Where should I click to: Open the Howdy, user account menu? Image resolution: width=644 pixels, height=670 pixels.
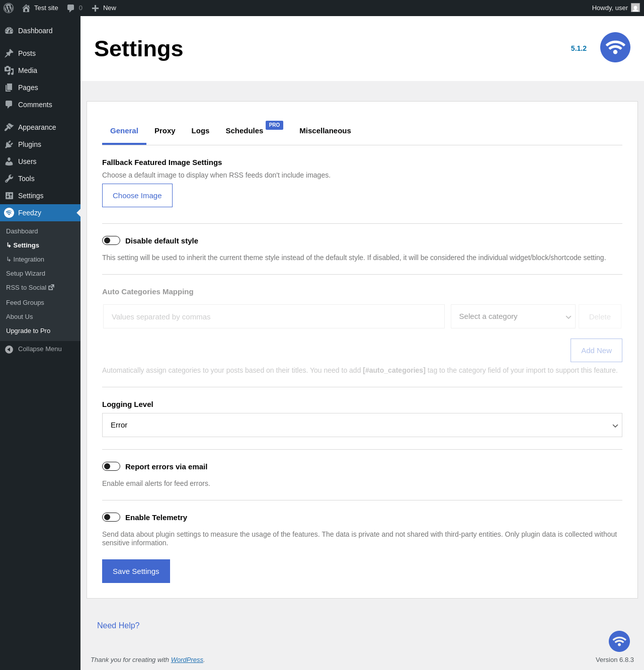[615, 8]
